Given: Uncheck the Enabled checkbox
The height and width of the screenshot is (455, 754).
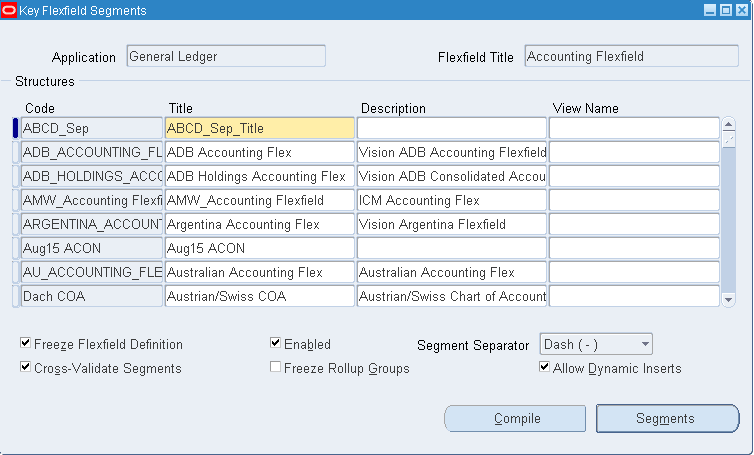Looking at the screenshot, I should pyautogui.click(x=275, y=344).
